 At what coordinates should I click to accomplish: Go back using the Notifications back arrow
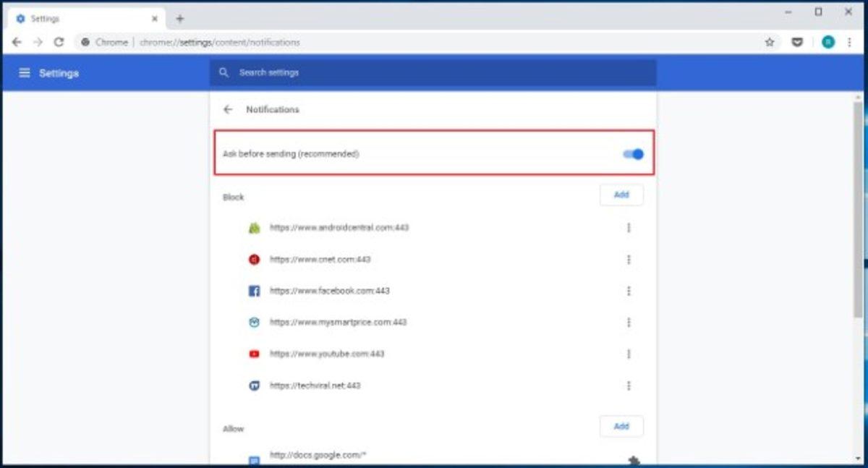228,109
